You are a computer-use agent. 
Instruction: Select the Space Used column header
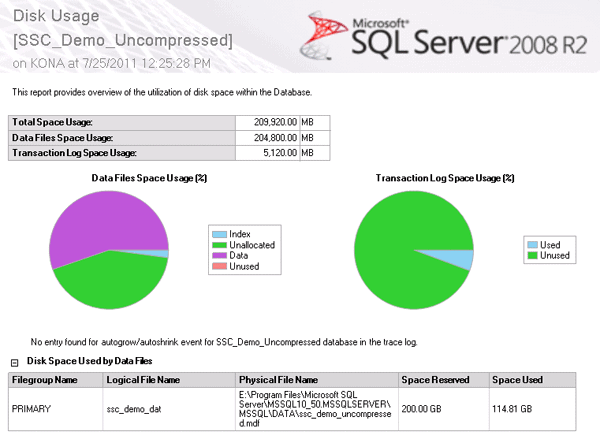tap(532, 380)
